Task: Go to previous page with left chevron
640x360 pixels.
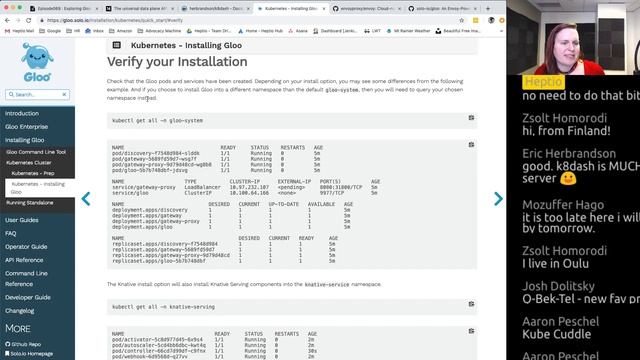Action: [x=86, y=199]
